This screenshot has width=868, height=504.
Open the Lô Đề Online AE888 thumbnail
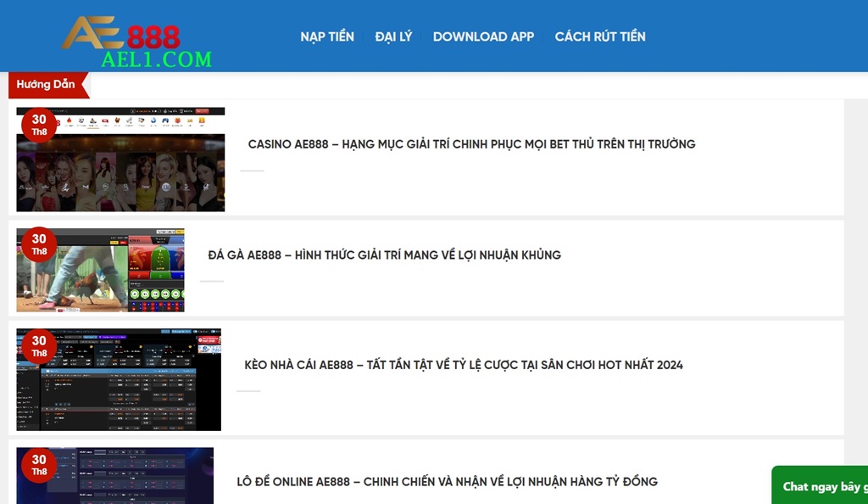point(114,476)
